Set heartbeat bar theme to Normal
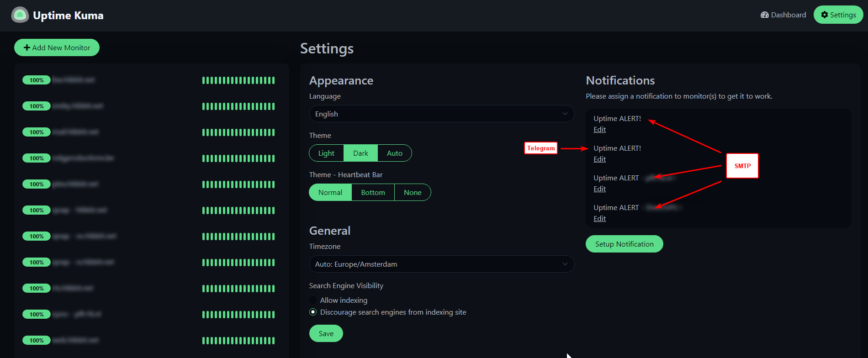The width and height of the screenshot is (868, 358). tap(330, 192)
